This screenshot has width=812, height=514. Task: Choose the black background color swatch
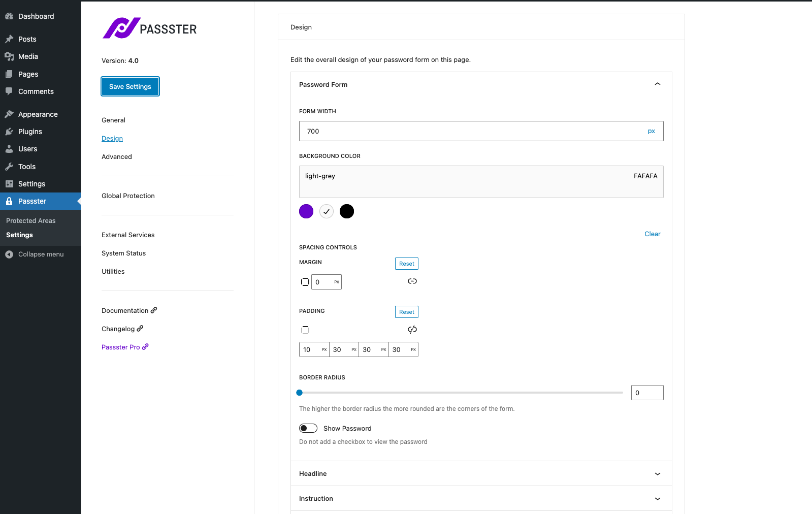[347, 211]
